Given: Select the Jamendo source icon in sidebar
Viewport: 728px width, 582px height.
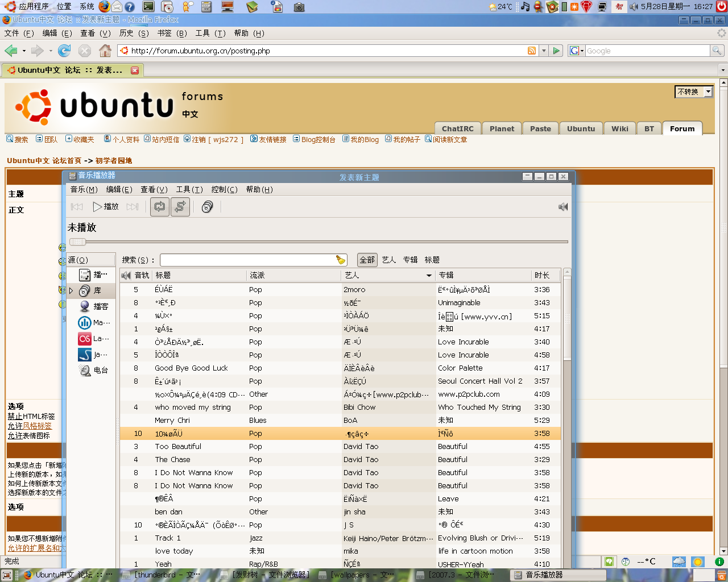Looking at the screenshot, I should [85, 355].
